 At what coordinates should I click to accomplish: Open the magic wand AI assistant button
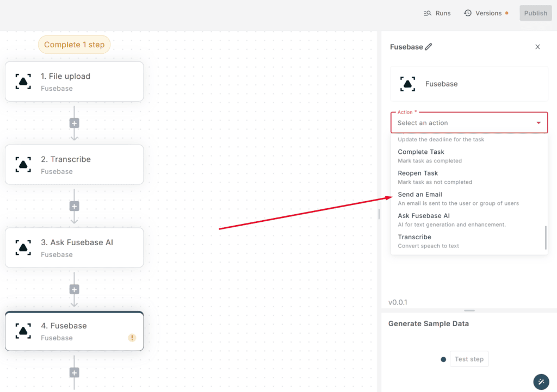[541, 382]
